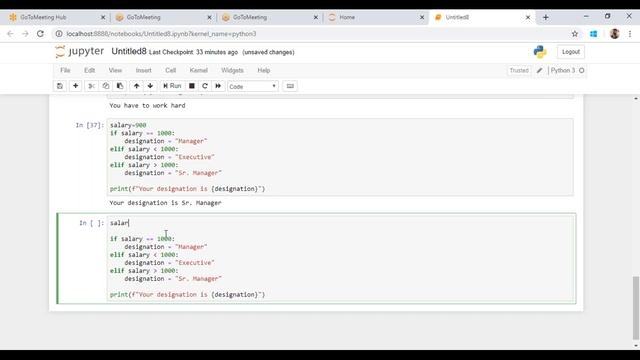Viewport: 640px width, 360px height.
Task: Click the Trusted notebook indicator
Action: pyautogui.click(x=519, y=71)
